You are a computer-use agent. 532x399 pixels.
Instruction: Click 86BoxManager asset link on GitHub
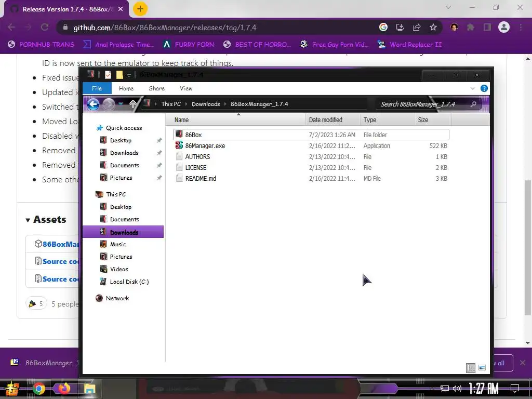click(x=60, y=244)
